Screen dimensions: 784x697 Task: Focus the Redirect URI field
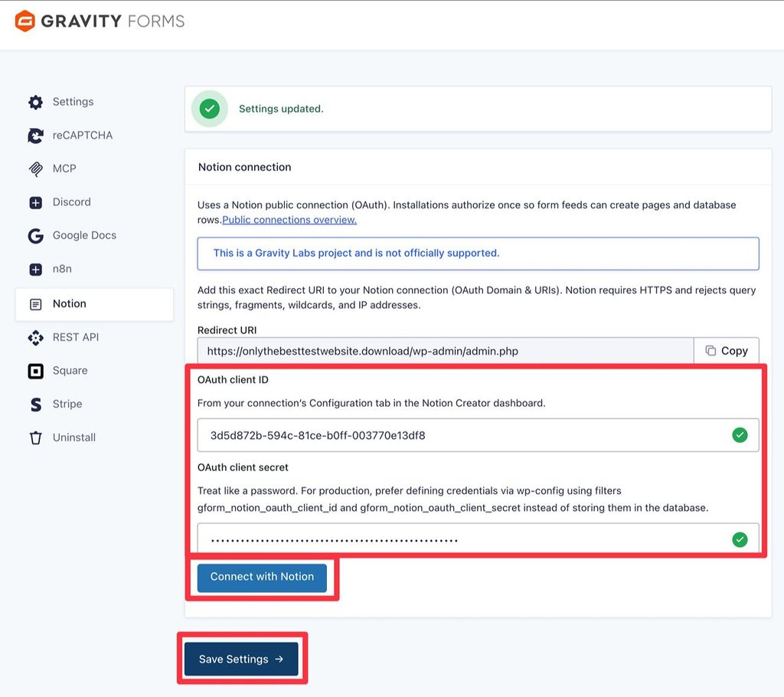click(445, 351)
